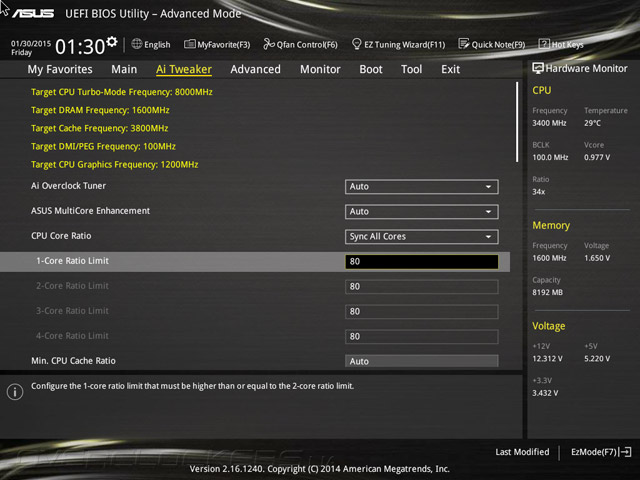Viewport: 640px width, 480px height.
Task: Click Target CPU Turbo-Mode Frequency: 8000MHz text
Action: pos(122,92)
